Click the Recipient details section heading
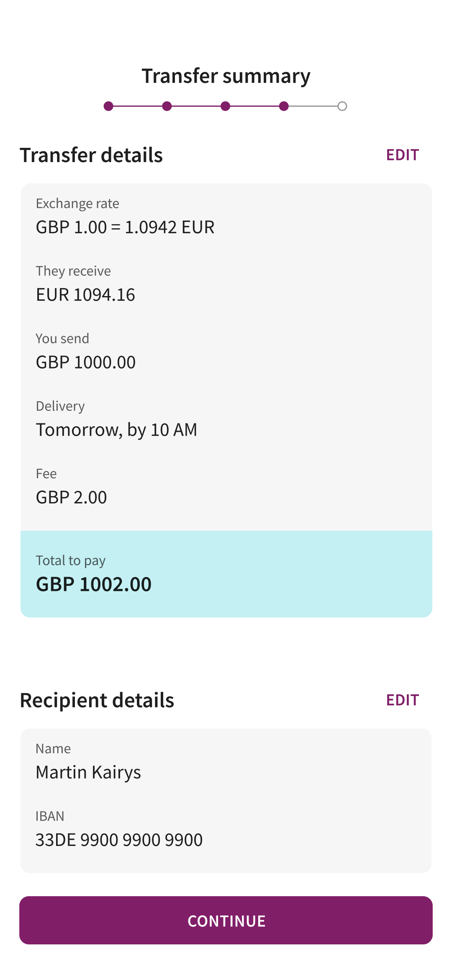Screen dimensions: 452x980 click(97, 700)
